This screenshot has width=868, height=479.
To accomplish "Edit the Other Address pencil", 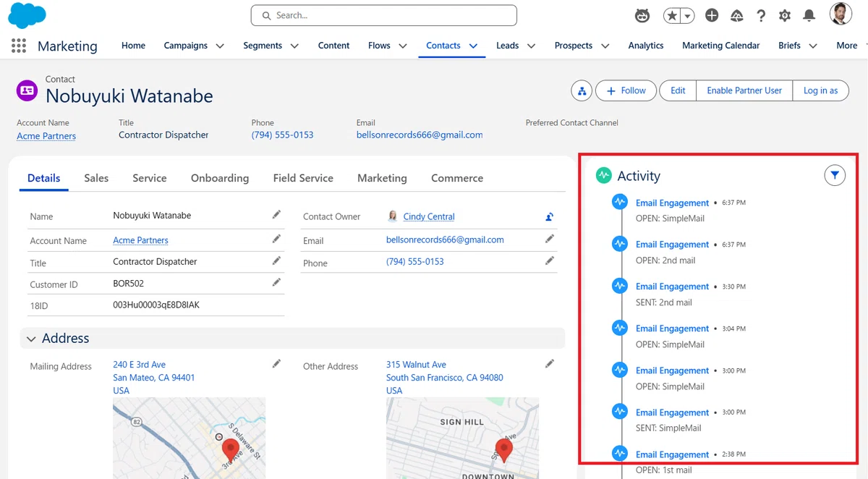I will point(550,364).
